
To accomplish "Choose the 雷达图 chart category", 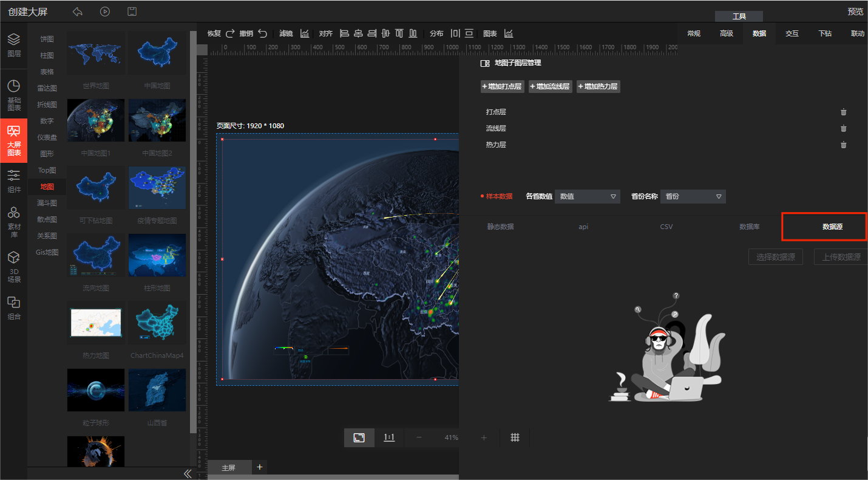I will pyautogui.click(x=47, y=88).
